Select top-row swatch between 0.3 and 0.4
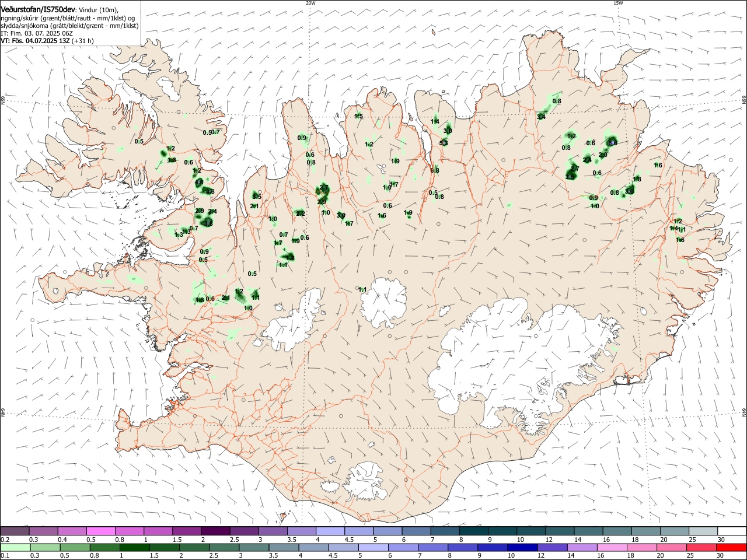The height and width of the screenshot is (560, 747). click(43, 531)
